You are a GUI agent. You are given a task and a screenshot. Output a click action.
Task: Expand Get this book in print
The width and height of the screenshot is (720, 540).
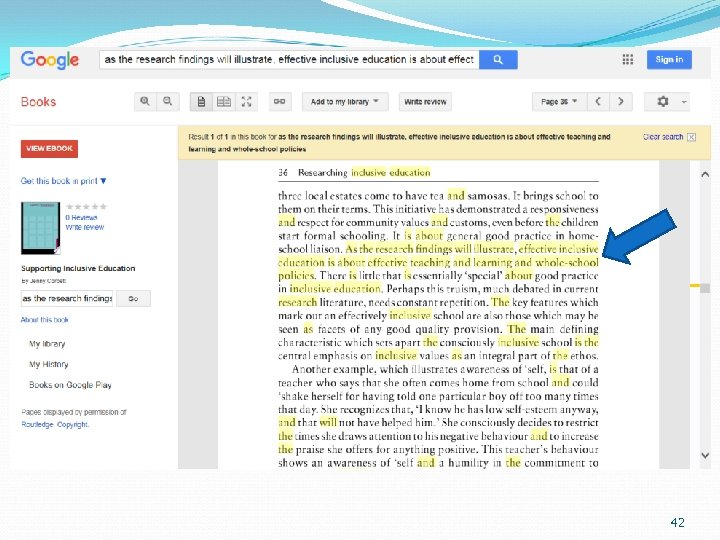pos(63,181)
